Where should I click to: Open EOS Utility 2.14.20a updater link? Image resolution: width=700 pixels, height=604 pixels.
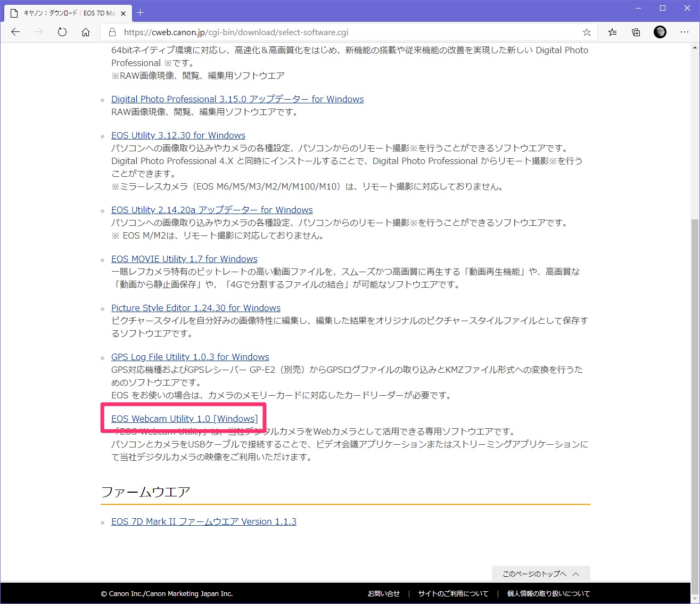tap(212, 210)
